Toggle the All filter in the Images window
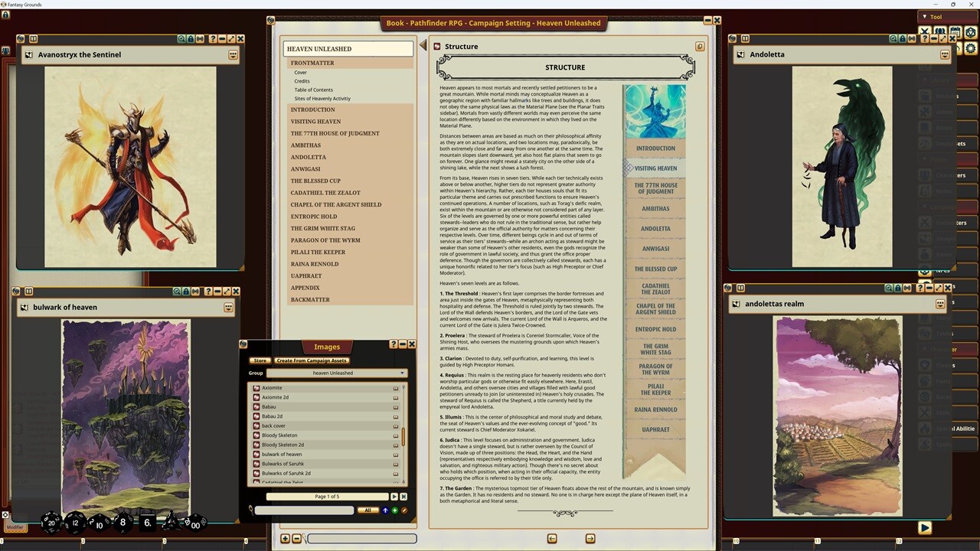The width and height of the screenshot is (980, 551). pos(368,510)
